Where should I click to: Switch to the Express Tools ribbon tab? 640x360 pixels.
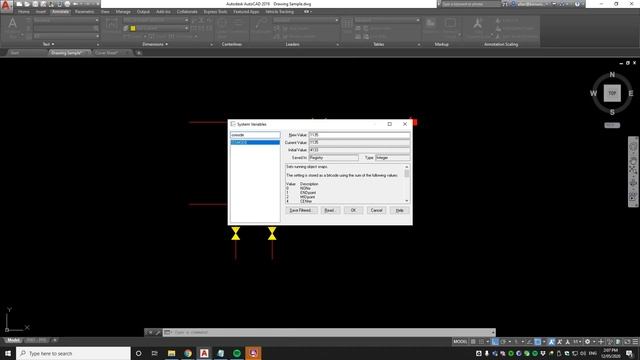(x=215, y=12)
